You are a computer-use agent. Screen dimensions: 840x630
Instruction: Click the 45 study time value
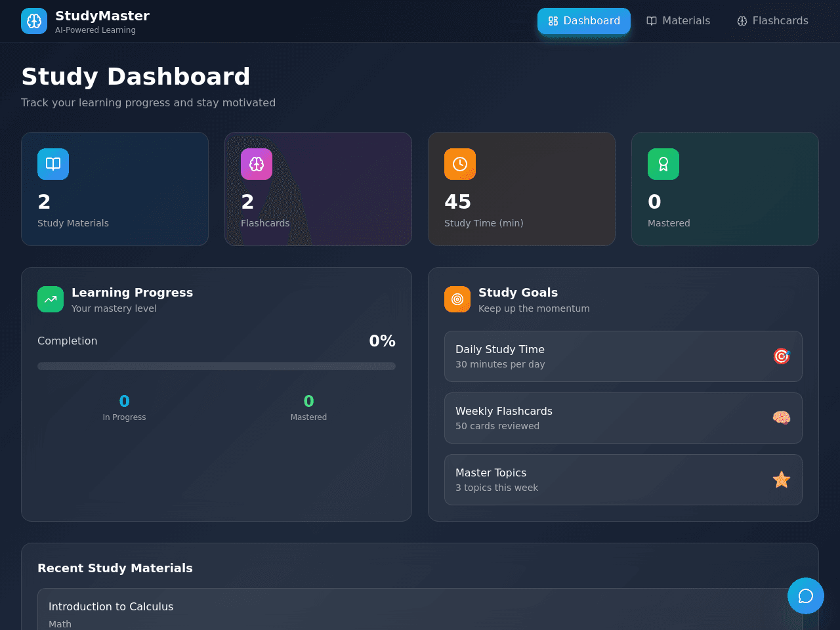(x=457, y=201)
